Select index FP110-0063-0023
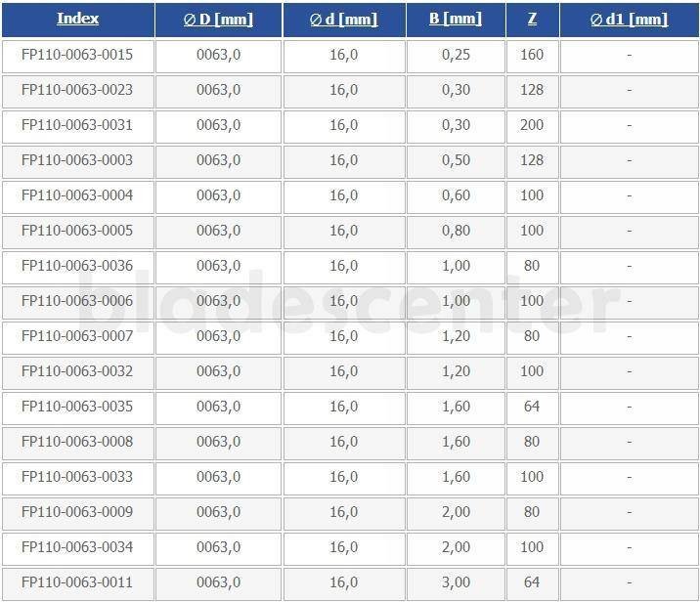 [x=77, y=90]
